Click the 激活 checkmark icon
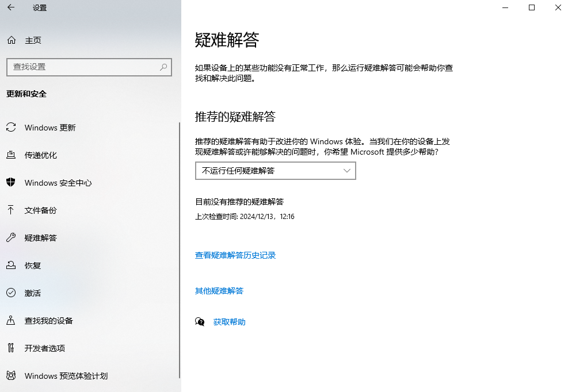The image size is (568, 392). [x=11, y=293]
